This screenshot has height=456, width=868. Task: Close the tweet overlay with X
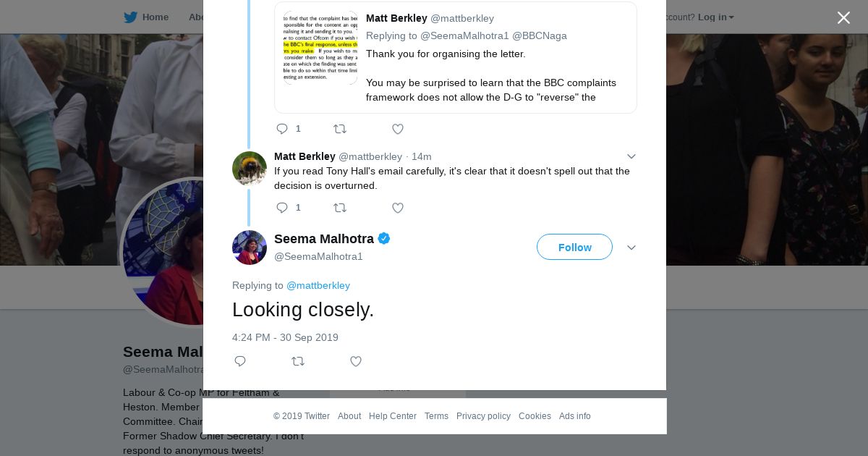(x=843, y=18)
